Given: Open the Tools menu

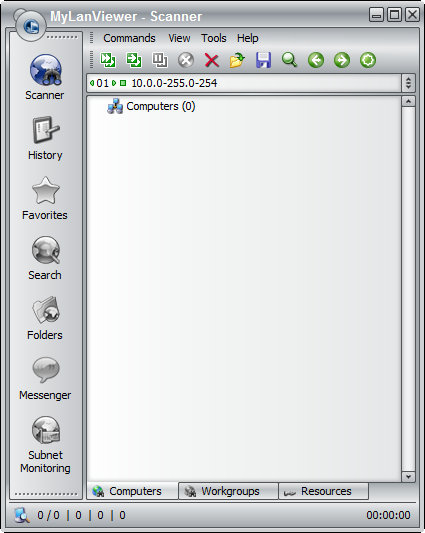Looking at the screenshot, I should [x=214, y=38].
